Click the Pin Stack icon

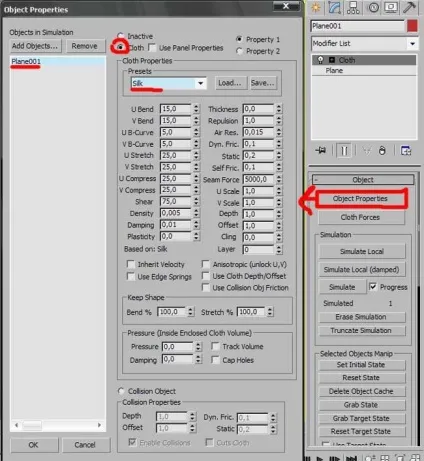coord(321,151)
